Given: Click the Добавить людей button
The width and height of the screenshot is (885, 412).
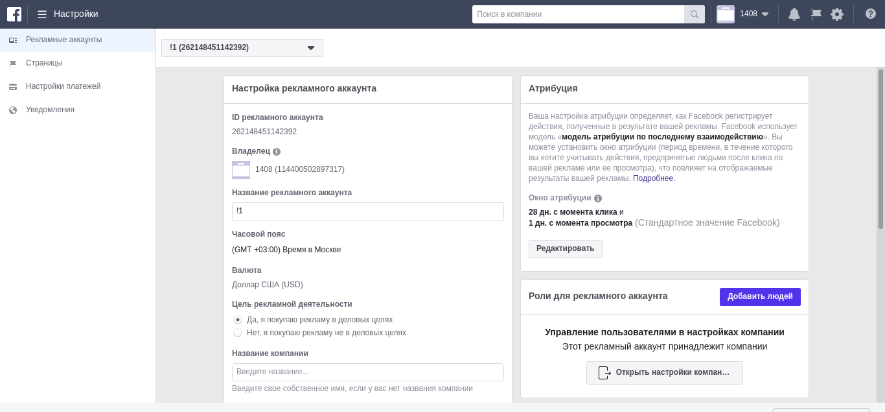Looking at the screenshot, I should tap(760, 296).
